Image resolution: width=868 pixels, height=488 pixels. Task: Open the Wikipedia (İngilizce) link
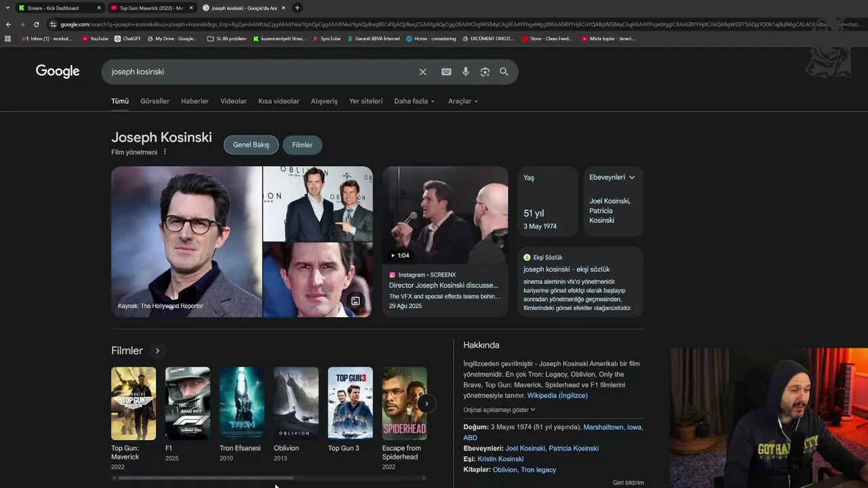click(557, 395)
